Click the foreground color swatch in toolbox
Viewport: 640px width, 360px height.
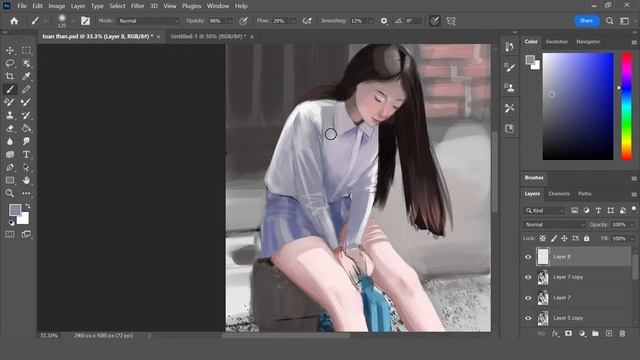click(x=15, y=210)
